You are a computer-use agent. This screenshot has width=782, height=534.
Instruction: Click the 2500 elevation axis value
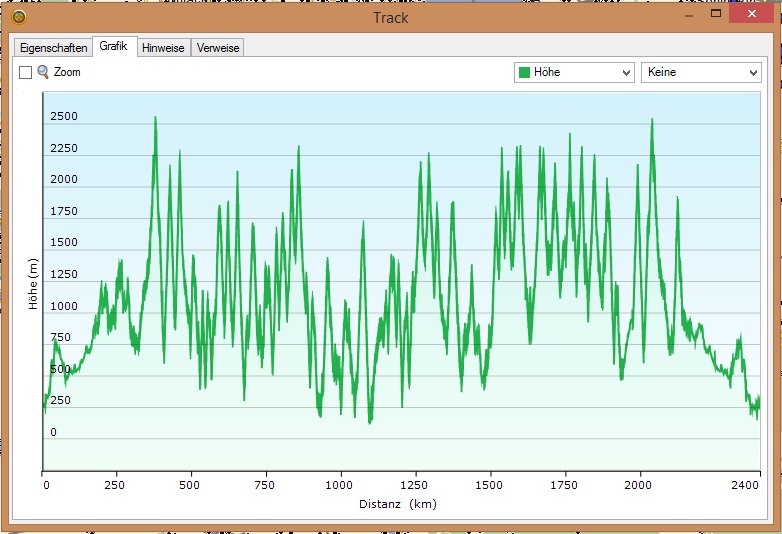coord(64,116)
